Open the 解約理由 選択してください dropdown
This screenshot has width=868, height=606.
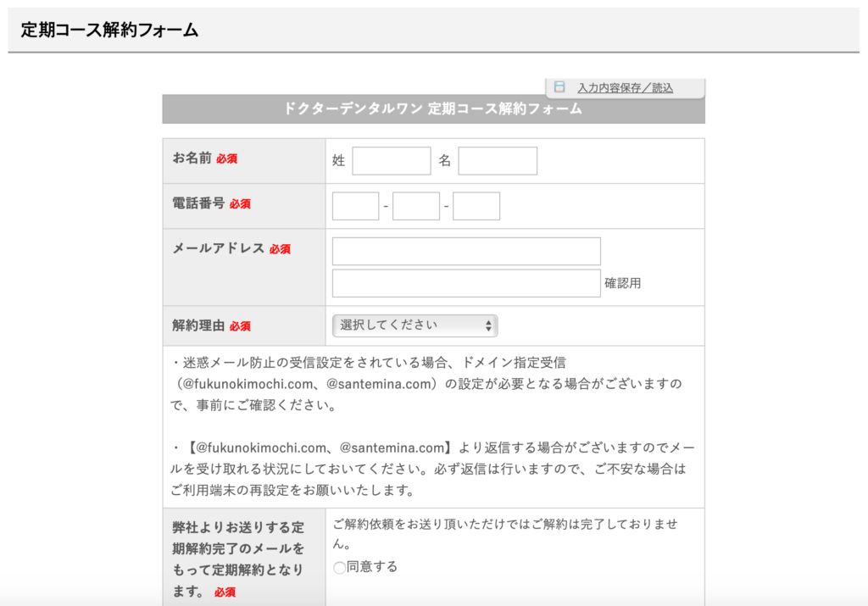coord(415,325)
